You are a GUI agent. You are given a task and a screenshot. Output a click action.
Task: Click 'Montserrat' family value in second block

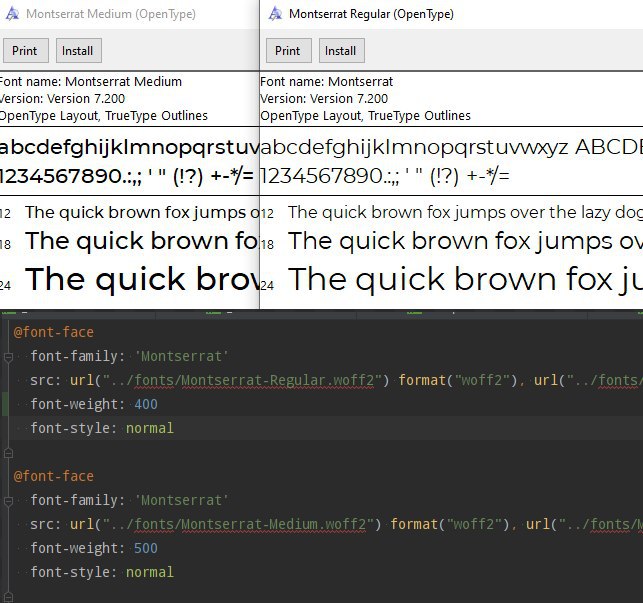coord(182,500)
